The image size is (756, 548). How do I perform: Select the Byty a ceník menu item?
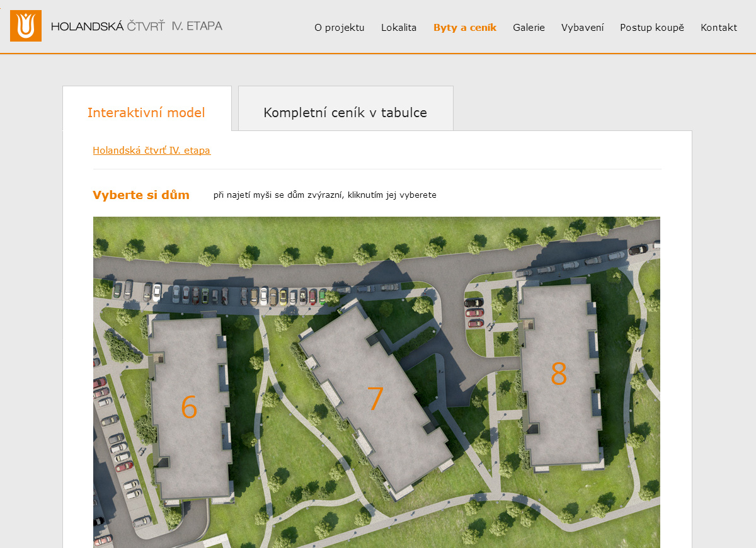(x=465, y=28)
